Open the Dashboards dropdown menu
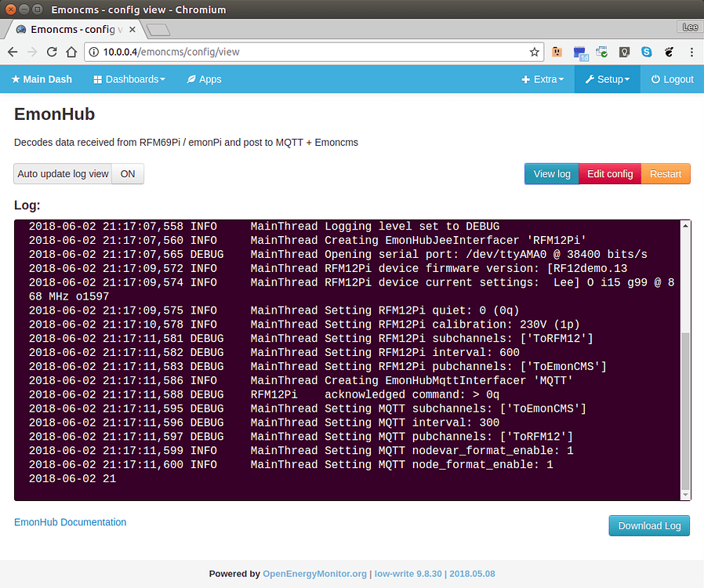The image size is (704, 588). point(129,79)
